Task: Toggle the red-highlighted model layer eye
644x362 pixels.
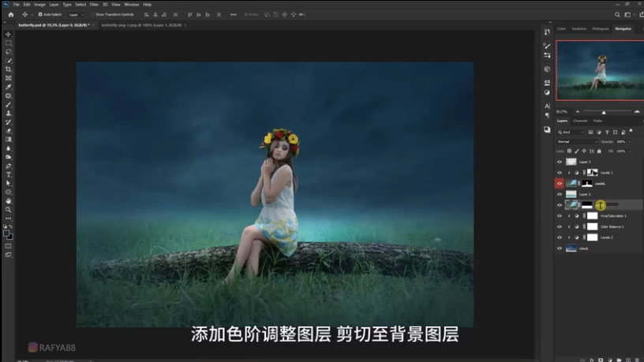Action: 560,184
